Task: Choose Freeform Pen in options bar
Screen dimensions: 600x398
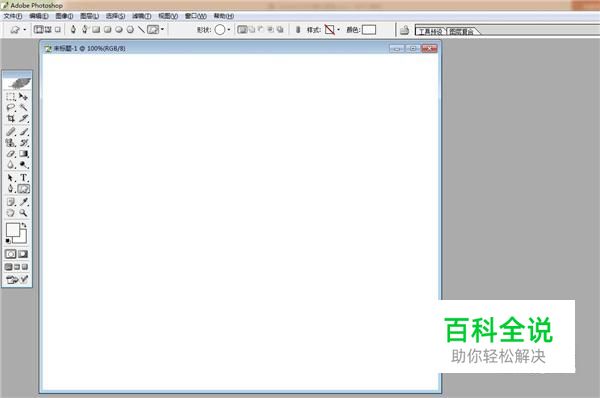Action: tap(85, 29)
